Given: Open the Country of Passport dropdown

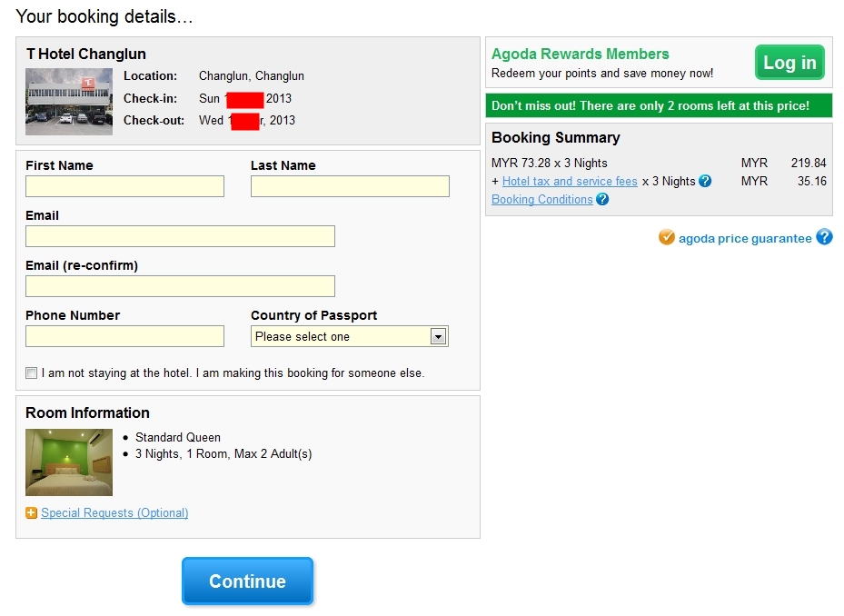Looking at the screenshot, I should pos(350,336).
